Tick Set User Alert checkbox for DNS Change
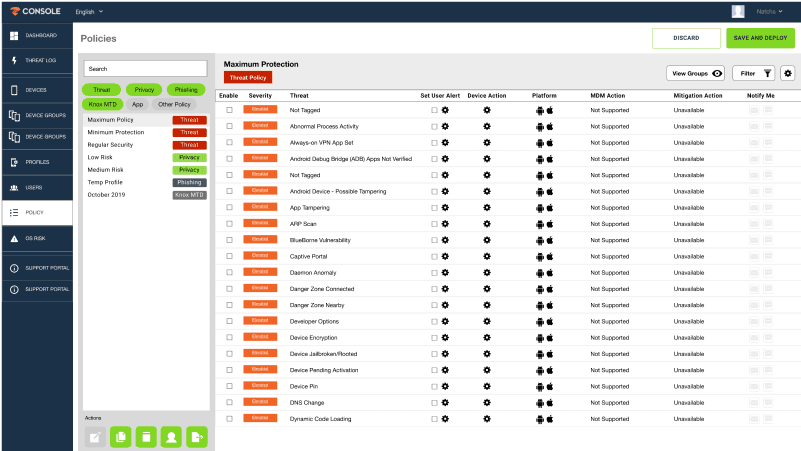Viewport: 801px width, 451px height. pyautogui.click(x=434, y=402)
